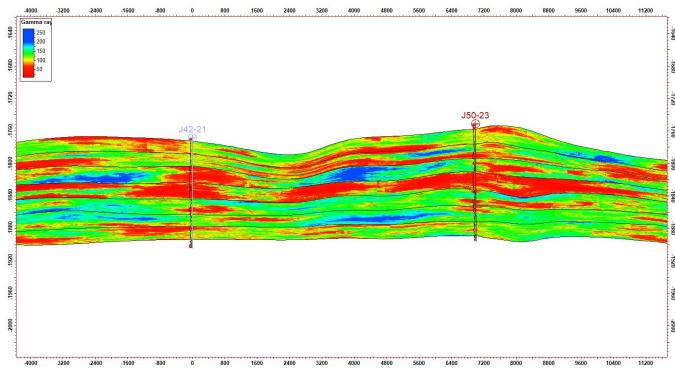Click bottom axis label 5600
The width and height of the screenshot is (675, 369).
click(419, 363)
